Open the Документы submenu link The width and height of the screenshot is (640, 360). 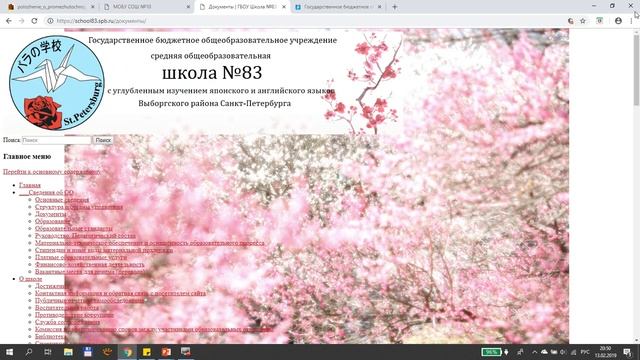click(x=51, y=214)
